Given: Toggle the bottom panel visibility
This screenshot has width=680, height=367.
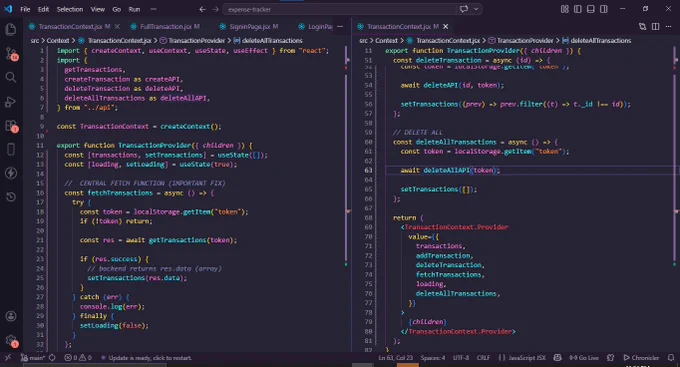Looking at the screenshot, I should (590, 9).
